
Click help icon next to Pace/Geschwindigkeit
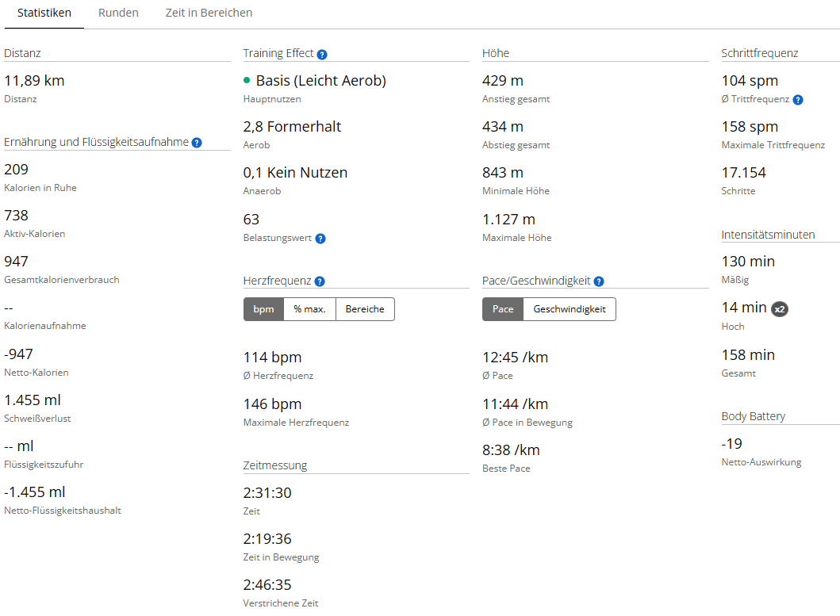[x=599, y=281]
